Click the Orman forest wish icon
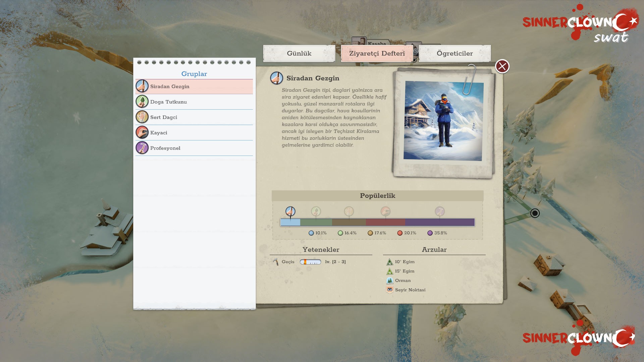This screenshot has height=362, width=644. pos(389,281)
